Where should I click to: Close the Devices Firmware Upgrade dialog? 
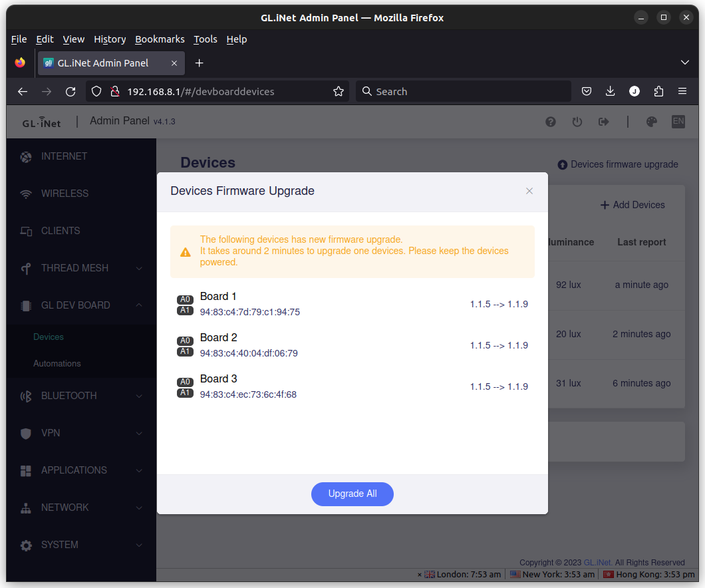tap(529, 191)
